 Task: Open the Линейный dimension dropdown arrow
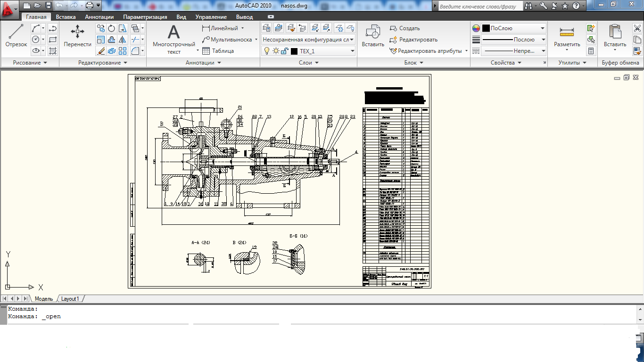point(242,28)
